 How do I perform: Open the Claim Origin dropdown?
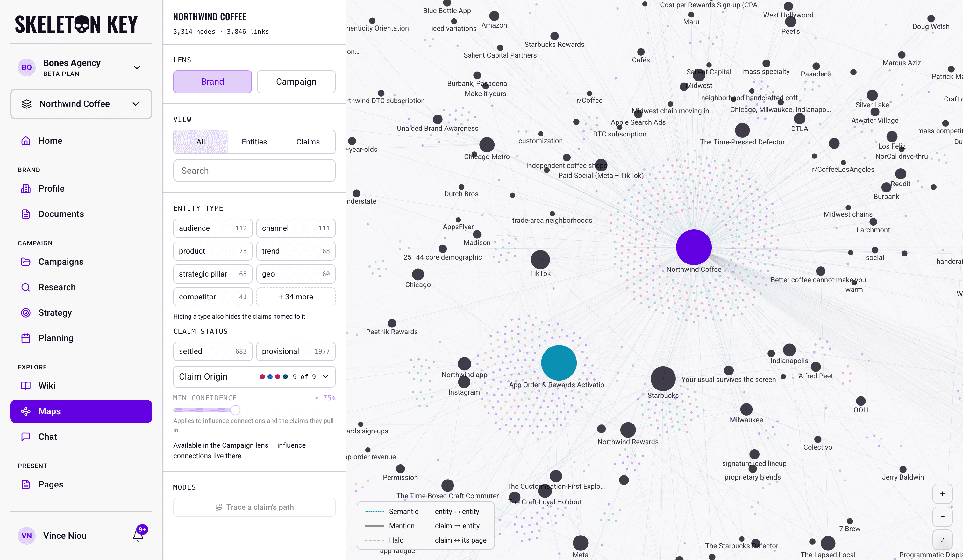pos(254,377)
